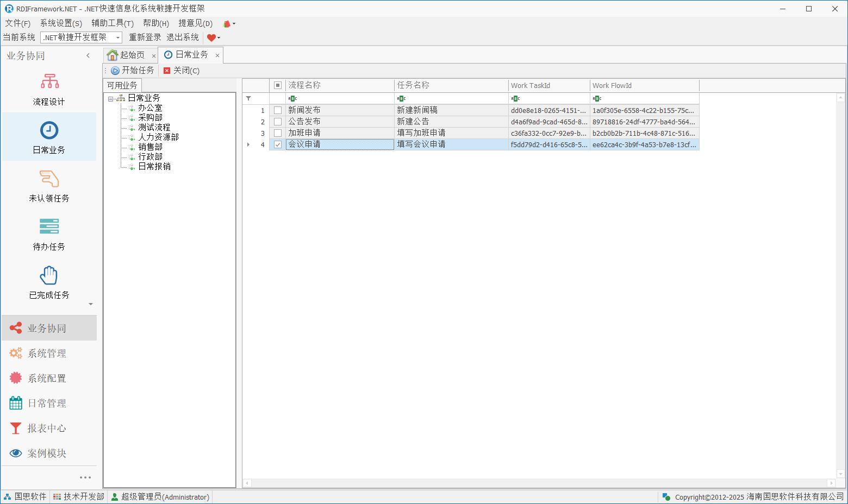Toggle the select-all header checkbox

(278, 85)
